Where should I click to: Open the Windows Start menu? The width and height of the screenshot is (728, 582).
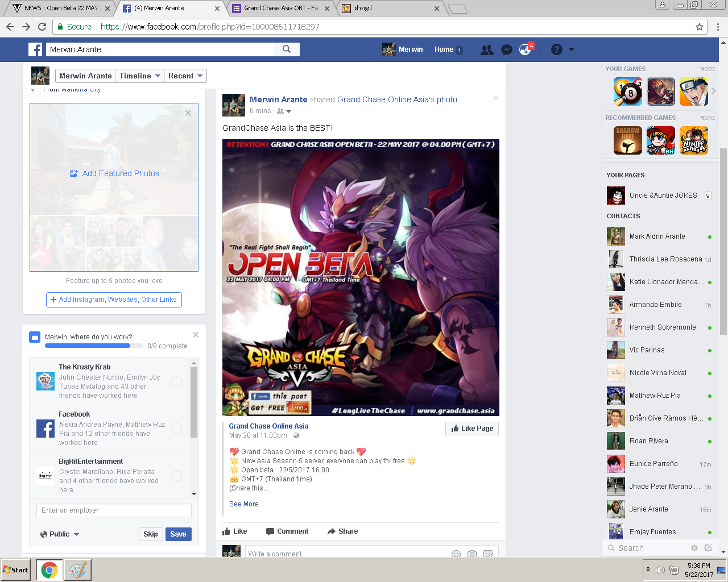[x=15, y=570]
